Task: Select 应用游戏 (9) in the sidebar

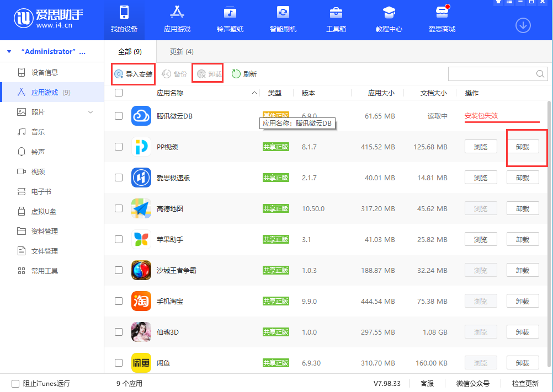Action: coord(52,92)
